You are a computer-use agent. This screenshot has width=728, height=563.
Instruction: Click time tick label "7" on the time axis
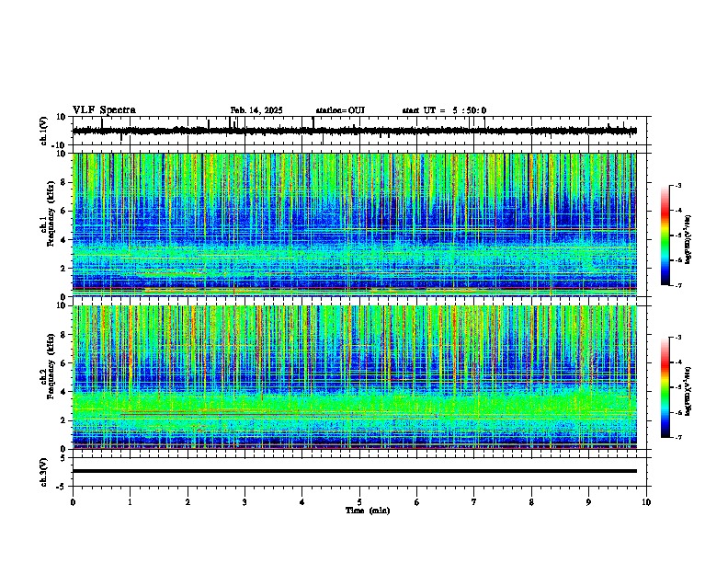474,502
